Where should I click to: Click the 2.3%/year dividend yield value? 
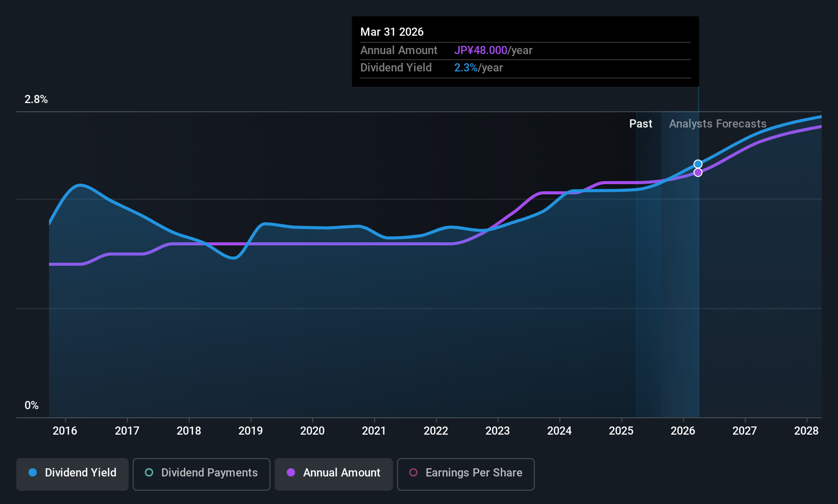click(x=478, y=68)
